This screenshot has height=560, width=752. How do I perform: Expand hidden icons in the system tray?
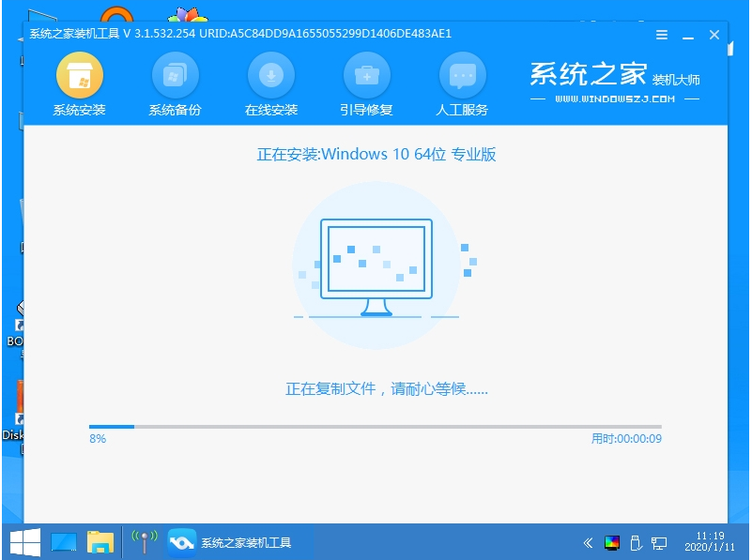tap(589, 542)
